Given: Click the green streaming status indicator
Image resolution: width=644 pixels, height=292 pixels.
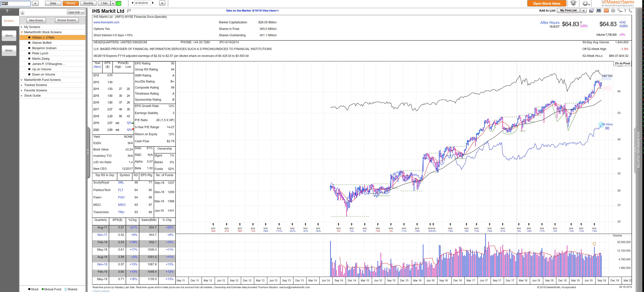Looking at the screenshot, I should [119, 3].
